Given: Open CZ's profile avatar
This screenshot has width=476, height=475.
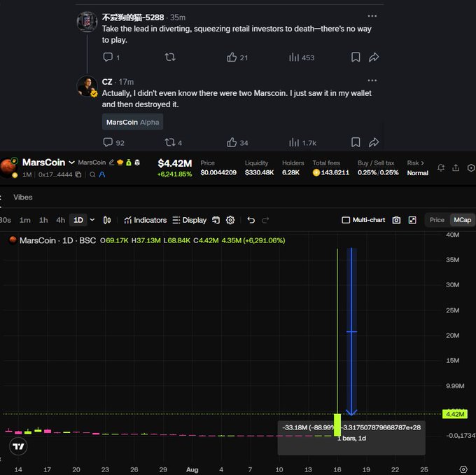Looking at the screenshot, I should point(87,86).
